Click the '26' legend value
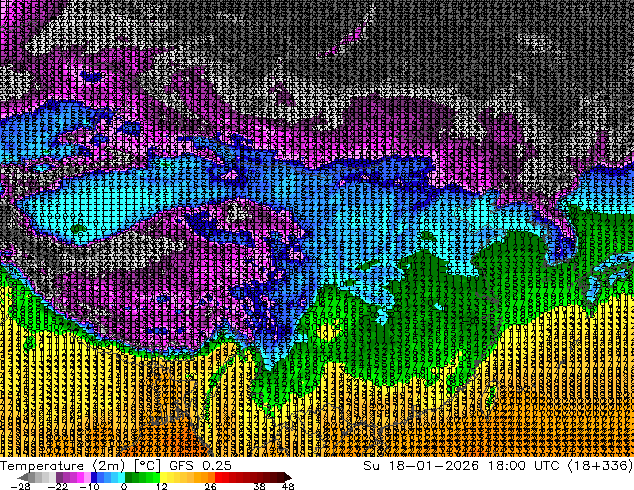The height and width of the screenshot is (490, 634). (x=210, y=486)
